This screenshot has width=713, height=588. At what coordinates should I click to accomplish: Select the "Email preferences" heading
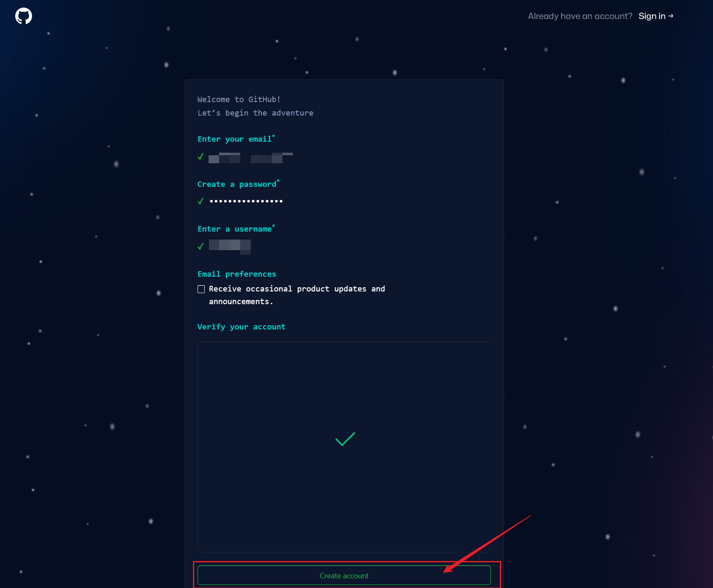click(237, 274)
